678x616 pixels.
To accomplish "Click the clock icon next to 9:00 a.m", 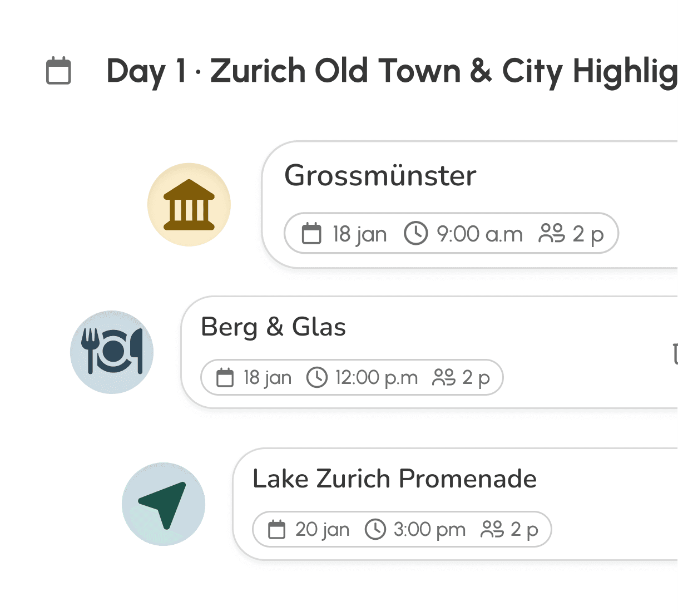I will (x=416, y=233).
